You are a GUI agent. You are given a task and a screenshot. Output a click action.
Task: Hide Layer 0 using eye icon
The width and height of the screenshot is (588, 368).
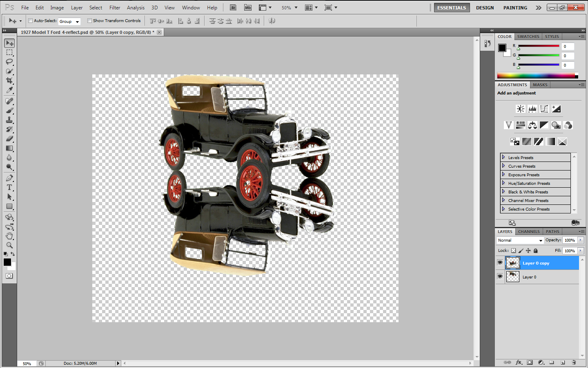[500, 276]
